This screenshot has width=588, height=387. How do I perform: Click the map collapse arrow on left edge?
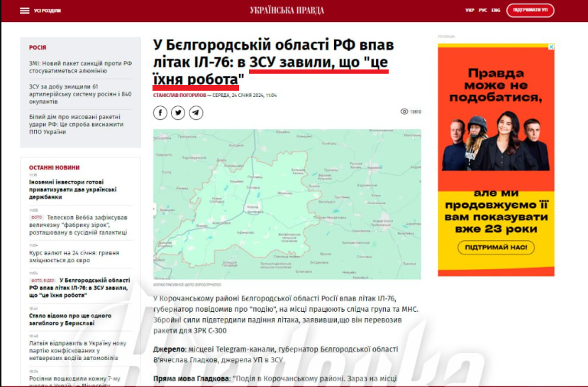[x=155, y=209]
